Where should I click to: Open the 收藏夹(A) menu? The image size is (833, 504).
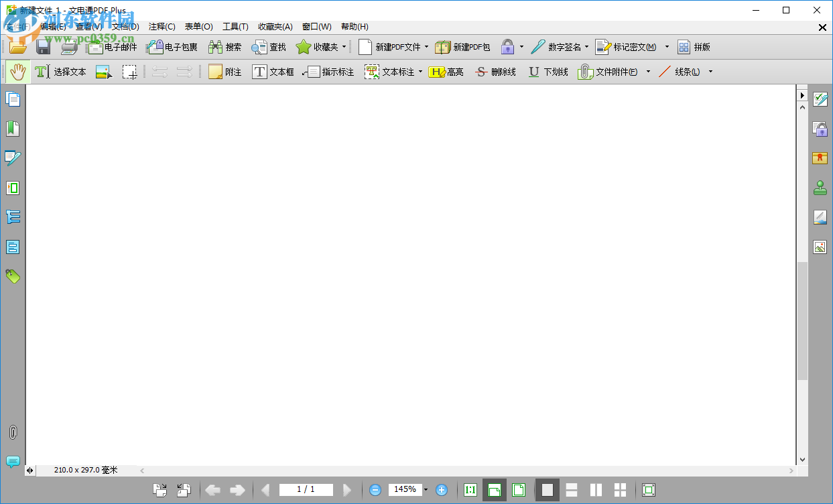[x=275, y=27]
